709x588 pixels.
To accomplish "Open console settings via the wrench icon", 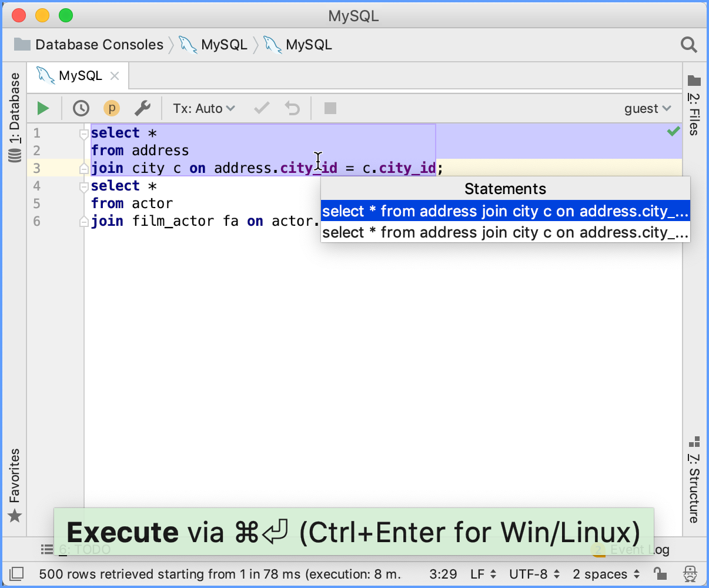I will [x=142, y=108].
